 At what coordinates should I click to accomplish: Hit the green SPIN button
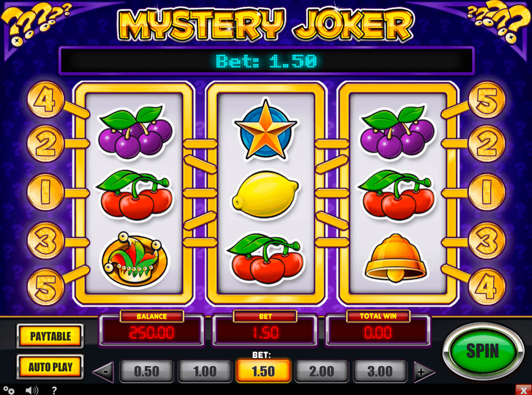[x=482, y=352]
